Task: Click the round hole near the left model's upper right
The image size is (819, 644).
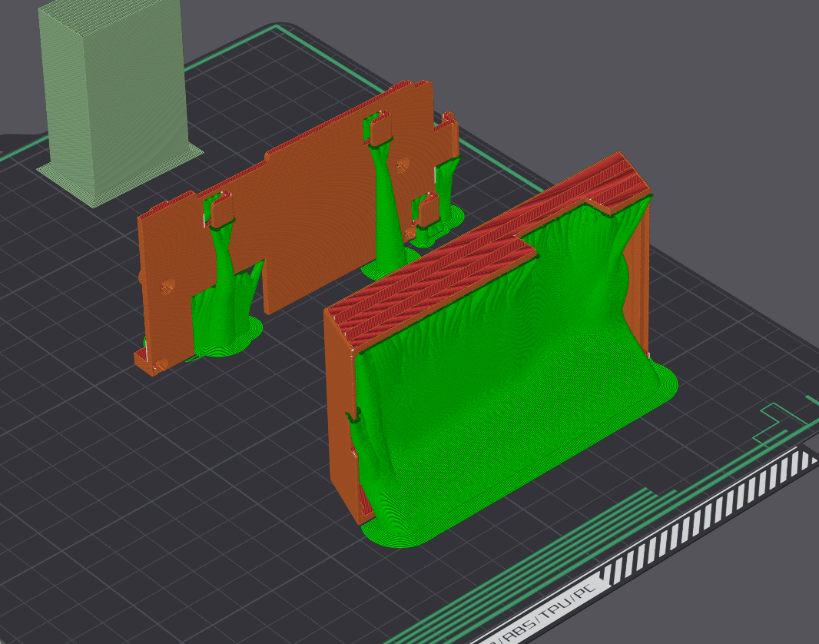Action: 401,164
